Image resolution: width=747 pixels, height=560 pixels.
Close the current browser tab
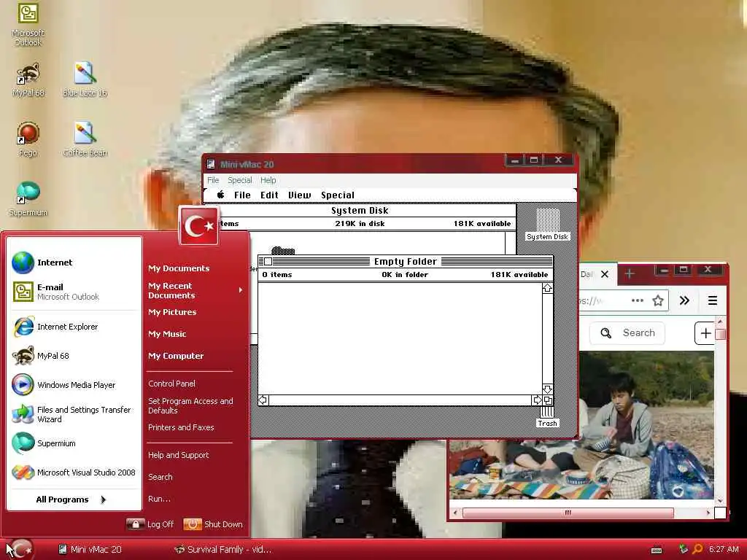(x=605, y=274)
